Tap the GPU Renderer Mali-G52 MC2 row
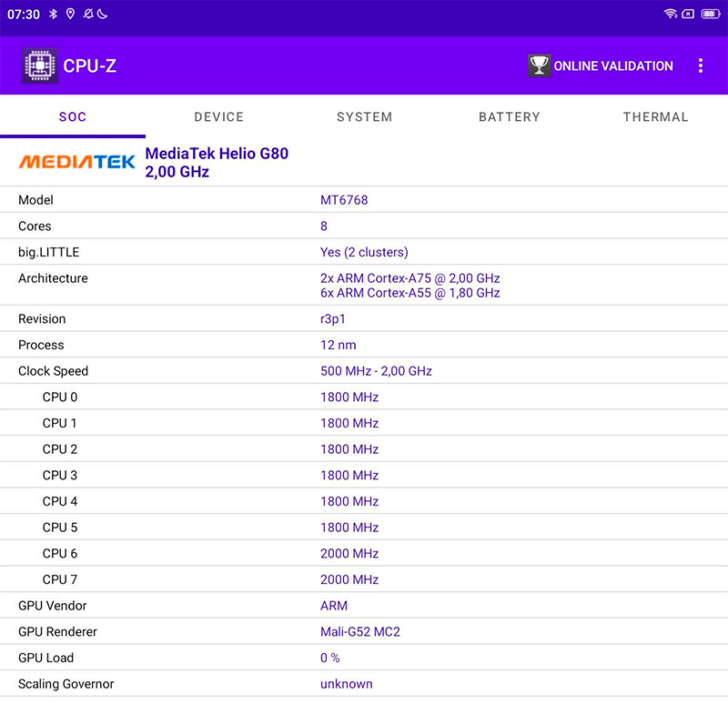Screen dimensions: 728x724 pos(364,631)
